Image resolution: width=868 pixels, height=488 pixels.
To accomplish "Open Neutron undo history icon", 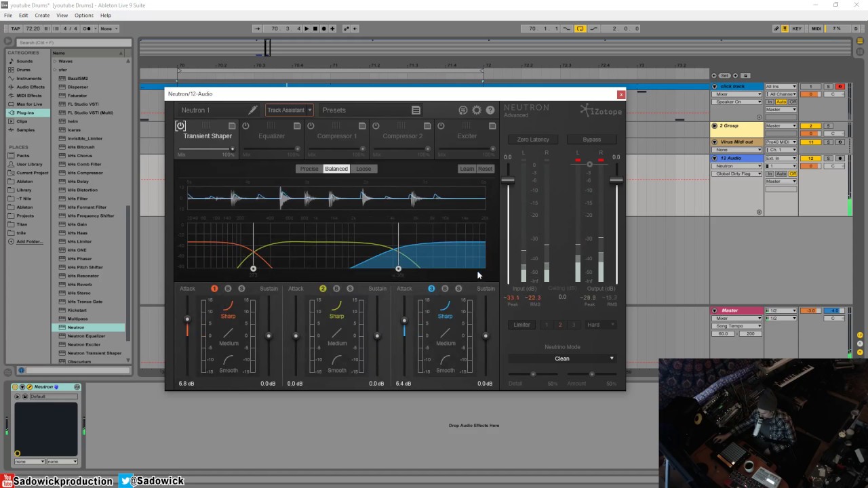I will (463, 110).
